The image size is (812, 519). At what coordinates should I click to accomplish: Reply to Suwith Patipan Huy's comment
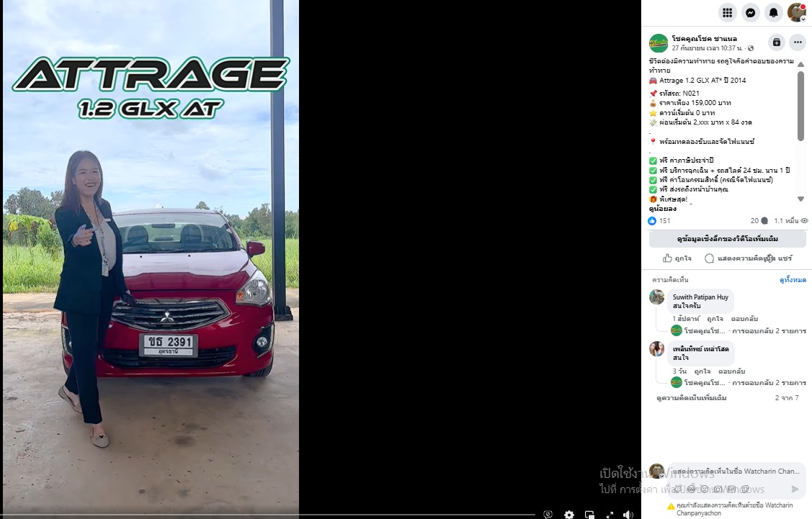coord(744,319)
